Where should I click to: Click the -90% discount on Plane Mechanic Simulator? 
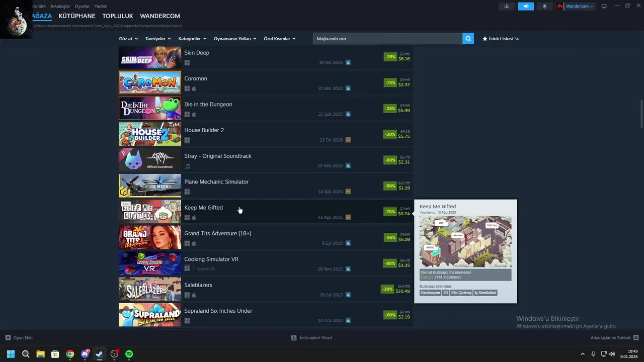[390, 186]
